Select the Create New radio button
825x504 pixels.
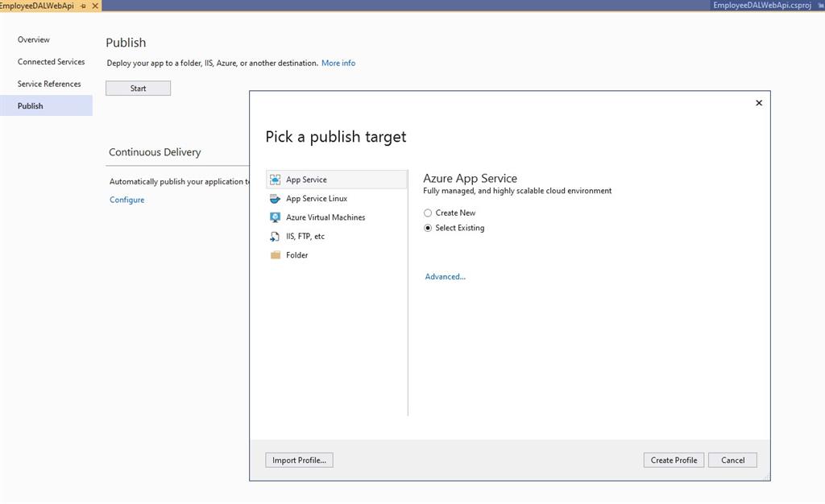428,213
